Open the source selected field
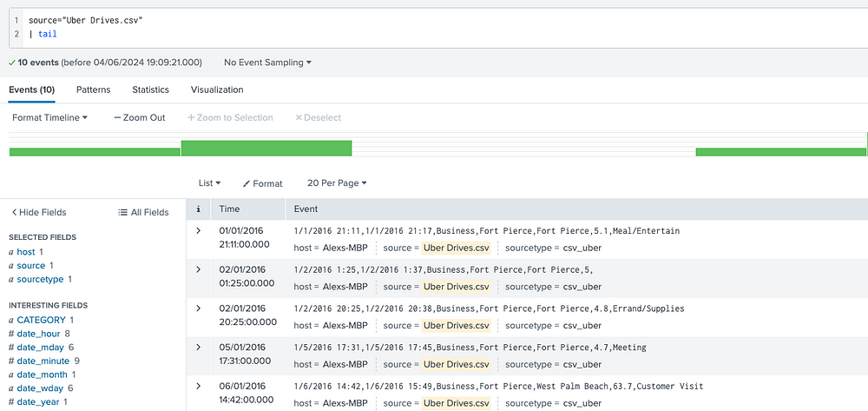 pyautogui.click(x=31, y=265)
